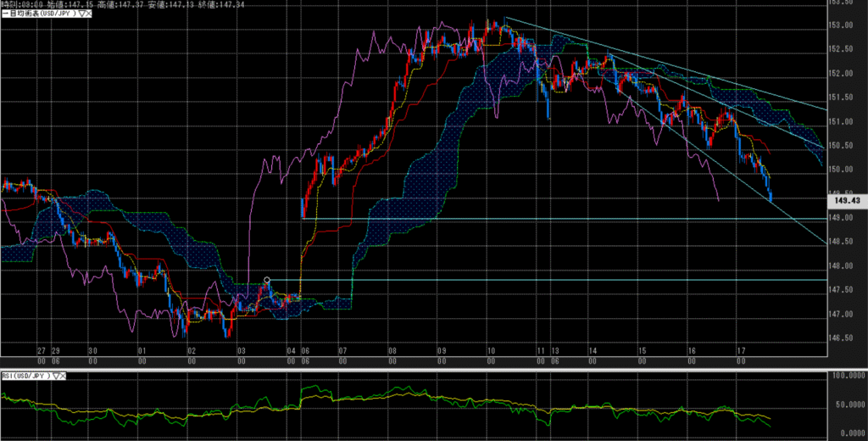Remove the RSI (USD/JPY) indicator with X
Screen dimensions: 868x441
click(64, 374)
